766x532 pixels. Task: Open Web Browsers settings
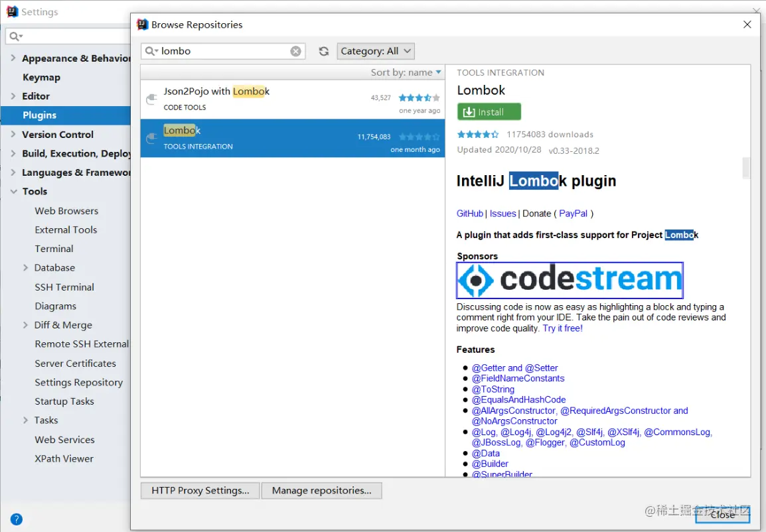[66, 211]
